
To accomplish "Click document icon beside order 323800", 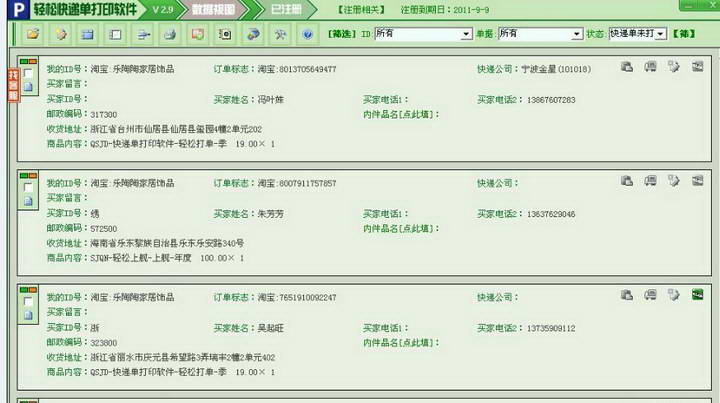I will [x=28, y=315].
